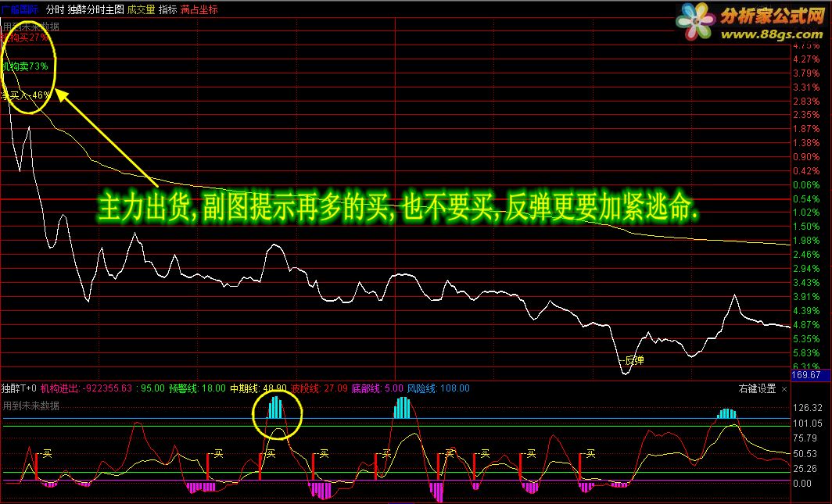Click the 独醉T+0 indicator name
This screenshot has width=832, height=504.
click(x=19, y=388)
